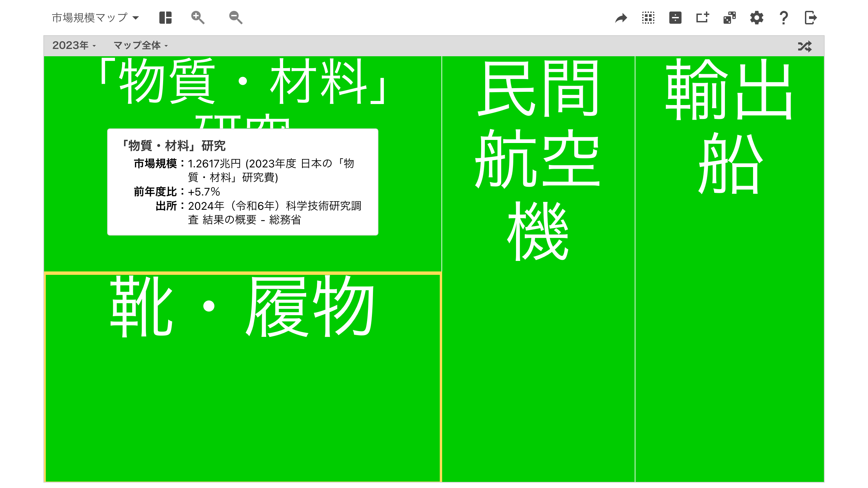Image resolution: width=868 pixels, height=488 pixels.
Task: Click the dice random icon
Action: coord(730,18)
